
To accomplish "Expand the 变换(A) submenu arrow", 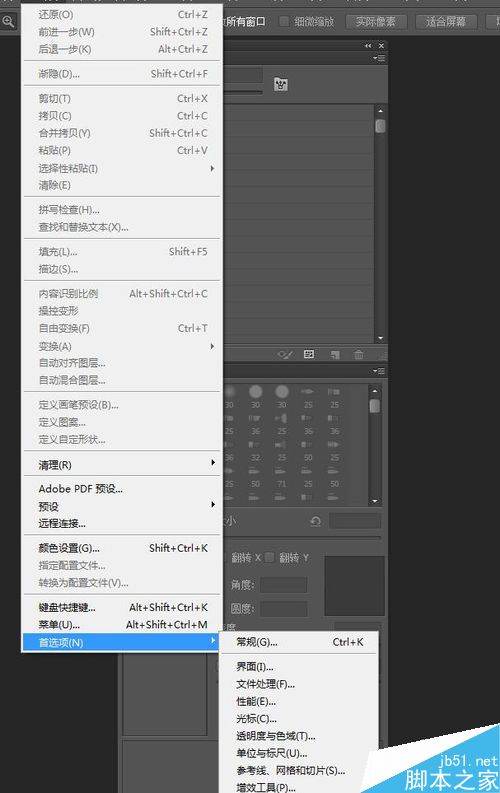I will pyautogui.click(x=212, y=346).
